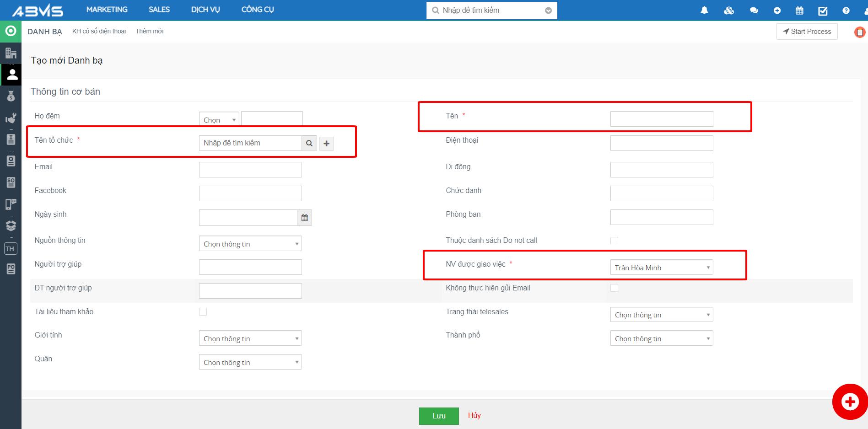Viewport: 868px width, 429px height.
Task: Click the Email input field
Action: click(250, 170)
